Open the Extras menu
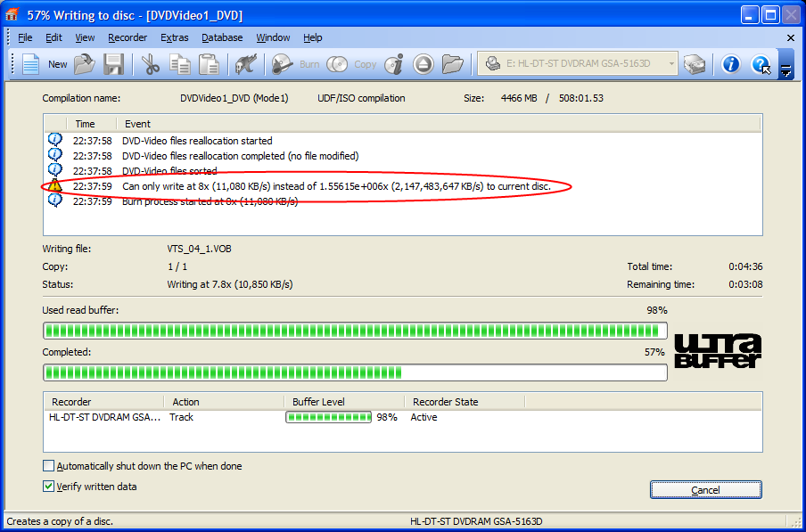Image resolution: width=806 pixels, height=532 pixels. (x=174, y=37)
